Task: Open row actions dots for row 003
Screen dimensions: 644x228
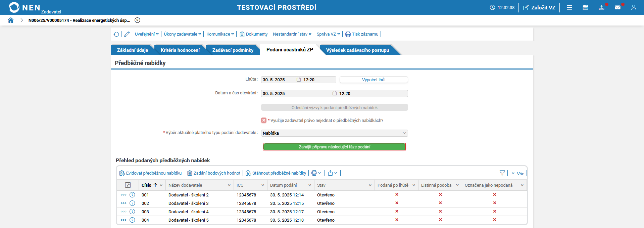Action: (x=123, y=212)
